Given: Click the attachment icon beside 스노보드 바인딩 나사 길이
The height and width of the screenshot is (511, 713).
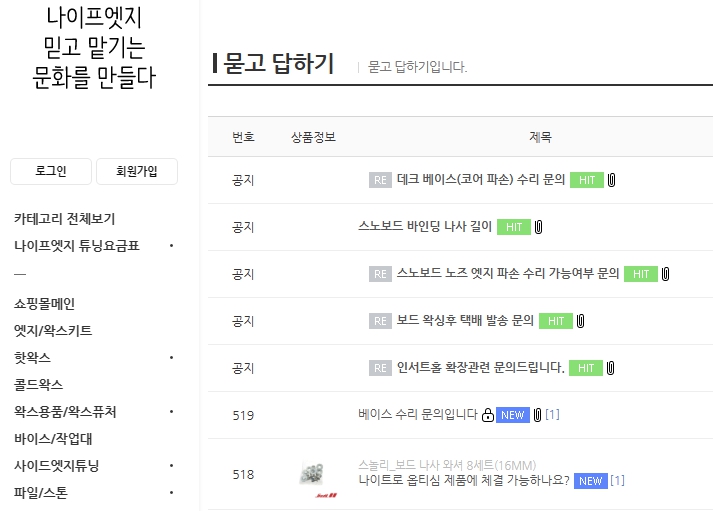Looking at the screenshot, I should pyautogui.click(x=538, y=227).
